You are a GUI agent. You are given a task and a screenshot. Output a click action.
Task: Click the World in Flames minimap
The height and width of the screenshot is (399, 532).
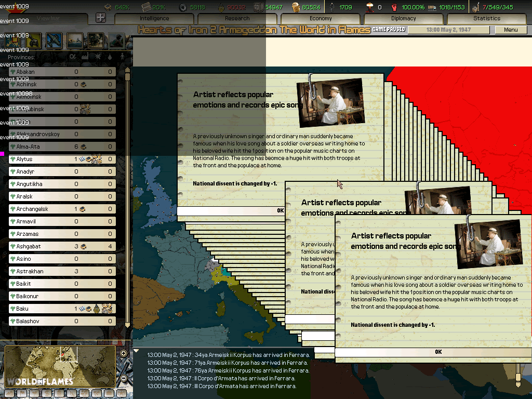(60, 366)
